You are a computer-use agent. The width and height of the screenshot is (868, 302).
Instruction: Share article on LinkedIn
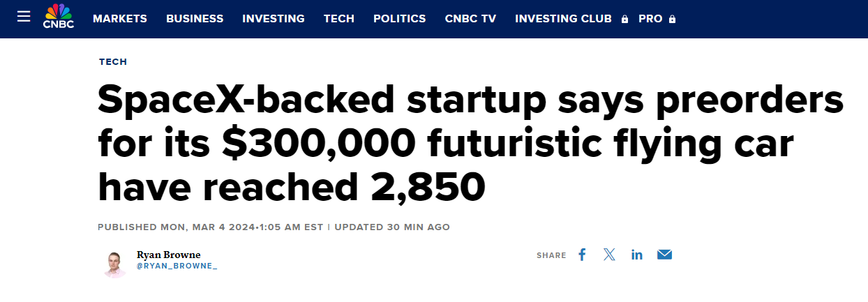[x=636, y=255]
